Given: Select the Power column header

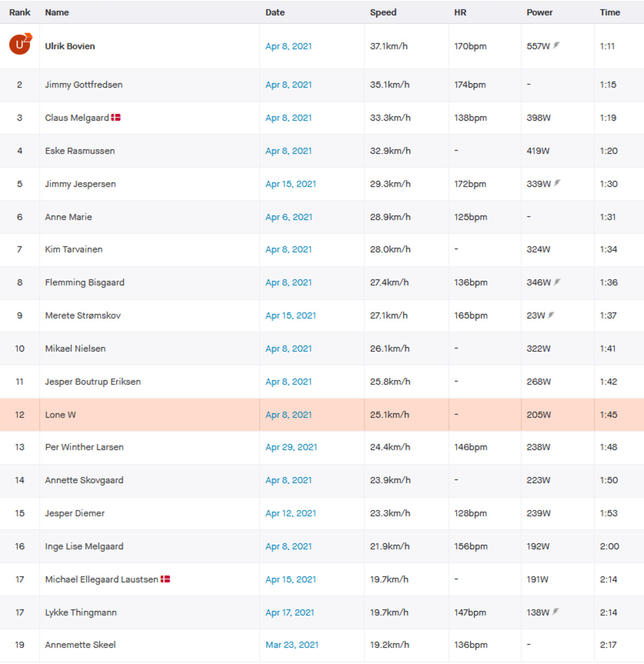Looking at the screenshot, I should (539, 12).
